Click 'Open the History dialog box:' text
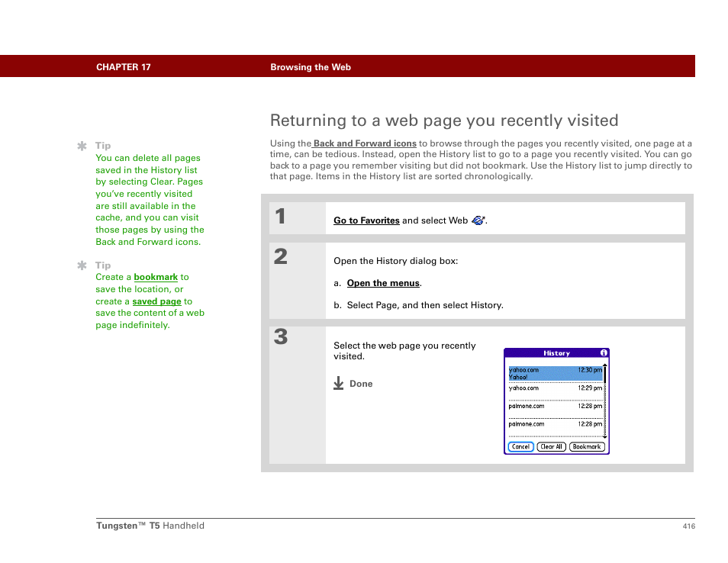This screenshot has width=728, height=563. tap(395, 261)
